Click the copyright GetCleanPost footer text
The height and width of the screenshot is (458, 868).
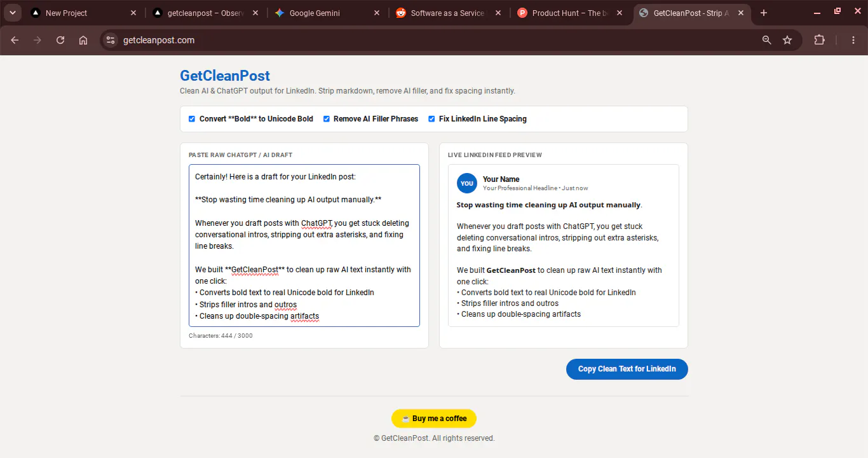pyautogui.click(x=434, y=438)
